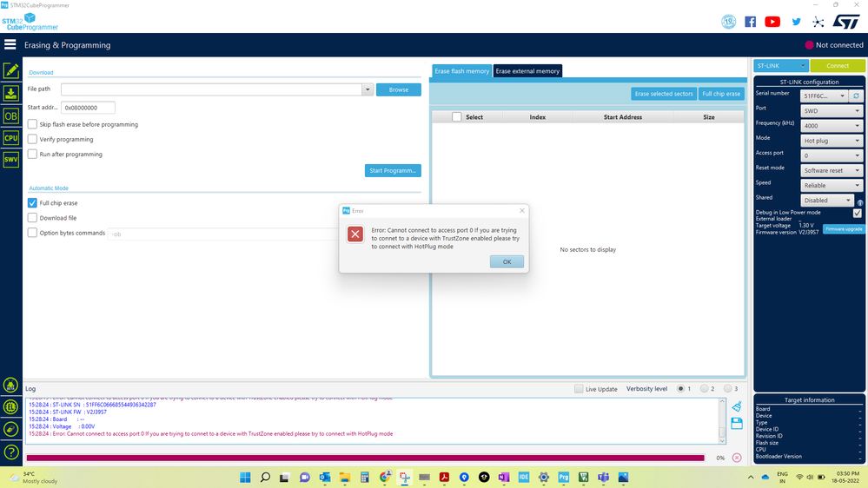Cancel operation beside the progress bar
The height and width of the screenshot is (488, 868).
point(737,458)
